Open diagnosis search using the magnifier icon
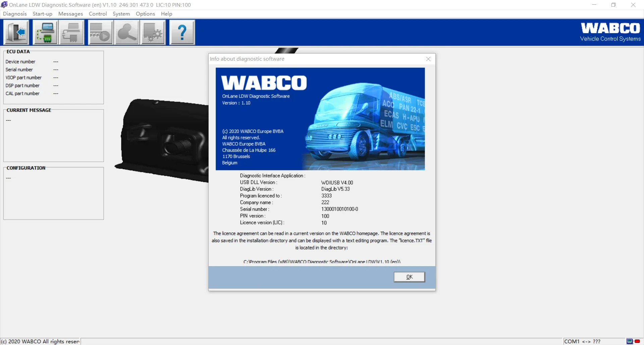 pos(126,32)
